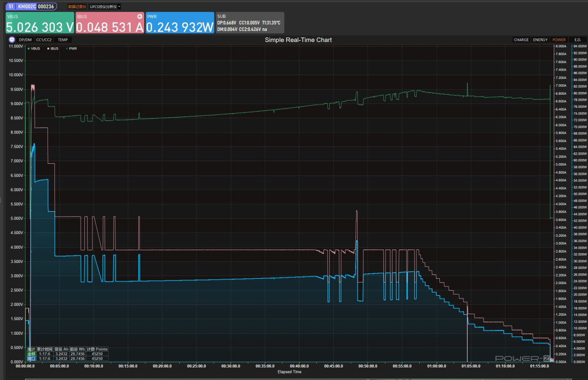This screenshot has height=380, width=588.
Task: Click the 00:30:00.0 time axis tick
Action: [231, 366]
